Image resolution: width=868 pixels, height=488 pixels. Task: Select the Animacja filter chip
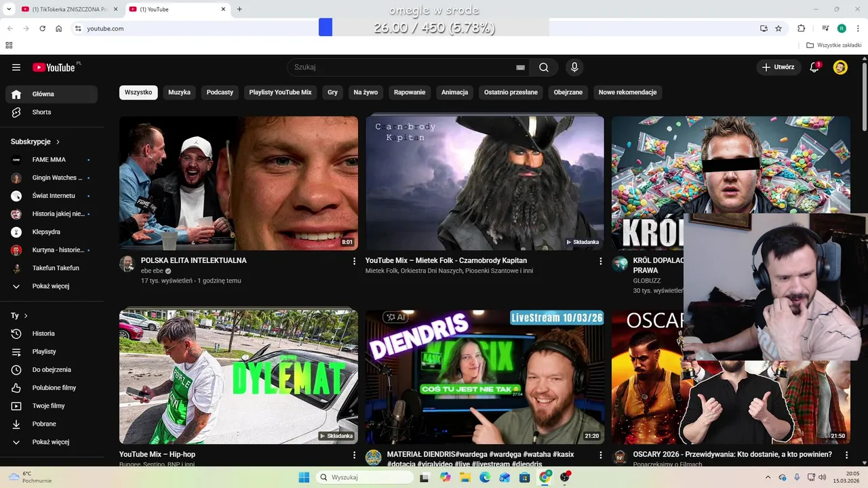point(455,92)
